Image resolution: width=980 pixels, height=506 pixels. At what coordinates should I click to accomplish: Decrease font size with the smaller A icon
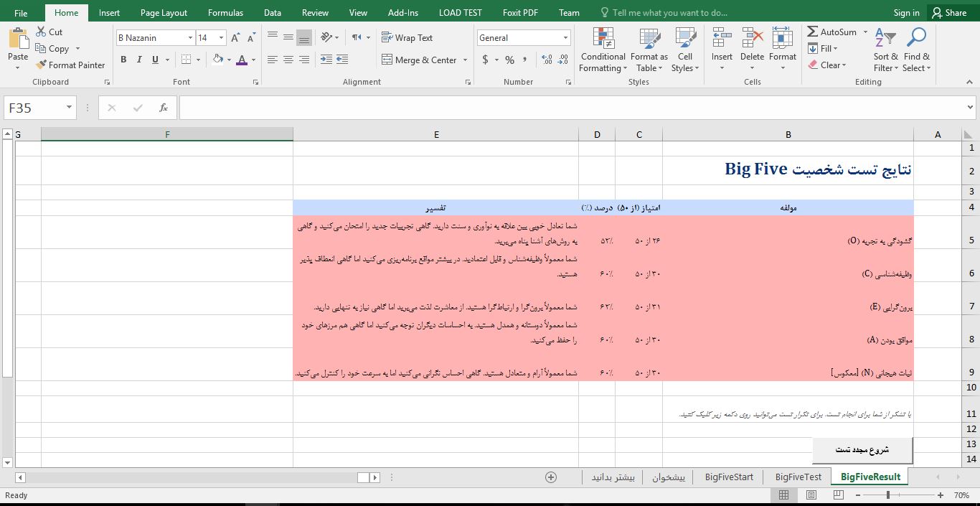pyautogui.click(x=251, y=38)
